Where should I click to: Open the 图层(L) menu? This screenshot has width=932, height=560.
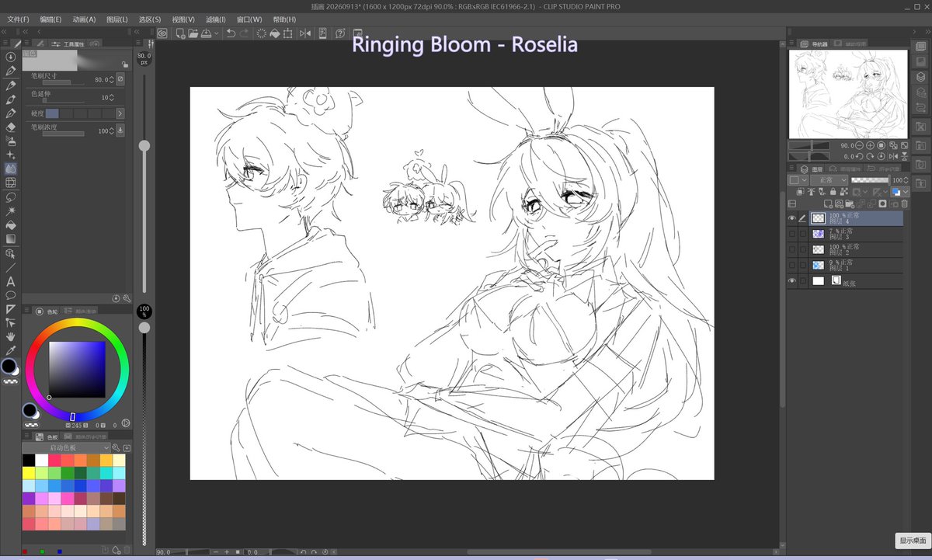pyautogui.click(x=117, y=19)
